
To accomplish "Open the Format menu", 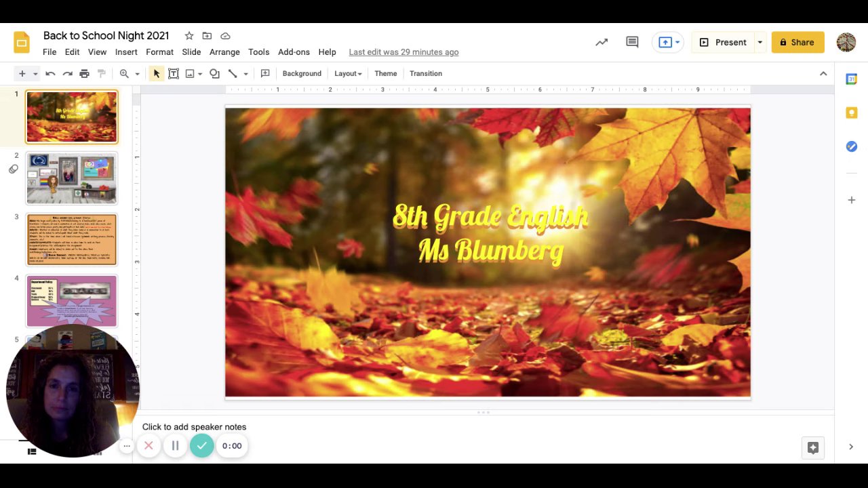I will pos(159,52).
